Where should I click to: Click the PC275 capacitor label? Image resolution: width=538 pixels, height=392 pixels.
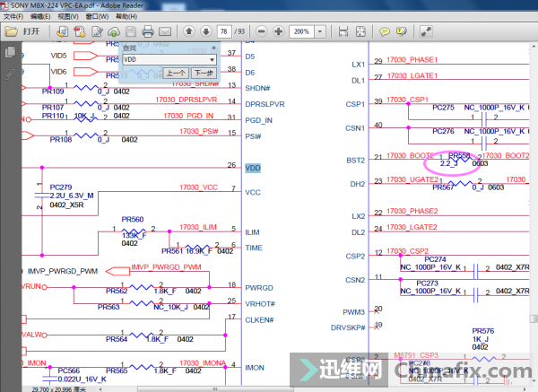[443, 108]
